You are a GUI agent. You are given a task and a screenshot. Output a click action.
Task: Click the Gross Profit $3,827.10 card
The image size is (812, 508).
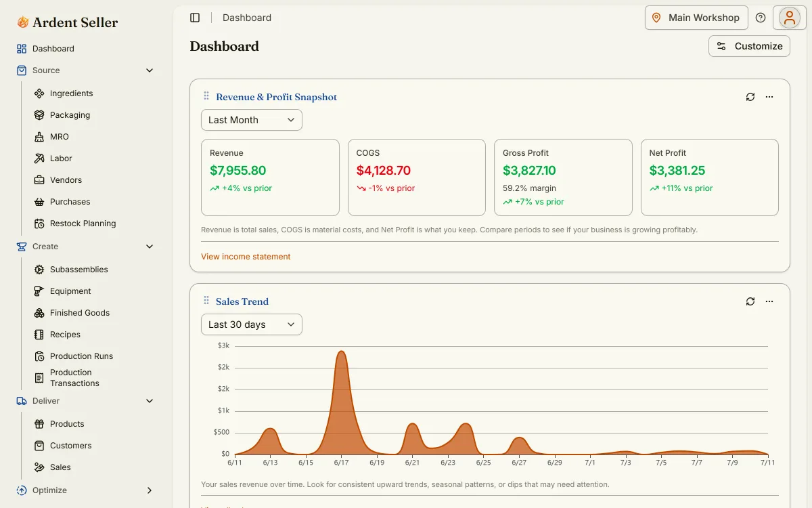tap(563, 177)
